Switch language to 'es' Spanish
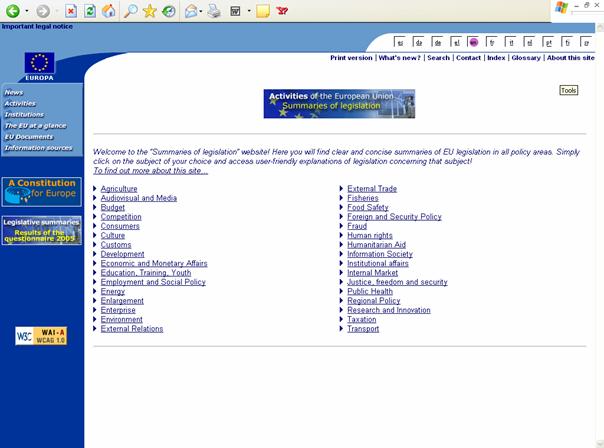604x448 pixels. 400,42
